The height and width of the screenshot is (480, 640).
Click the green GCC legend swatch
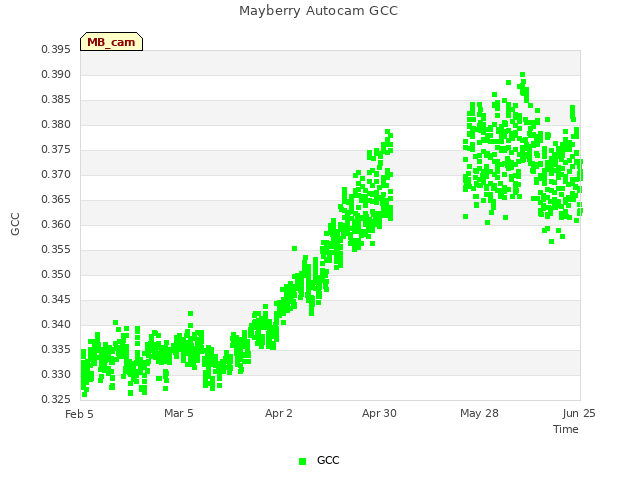[x=302, y=461]
